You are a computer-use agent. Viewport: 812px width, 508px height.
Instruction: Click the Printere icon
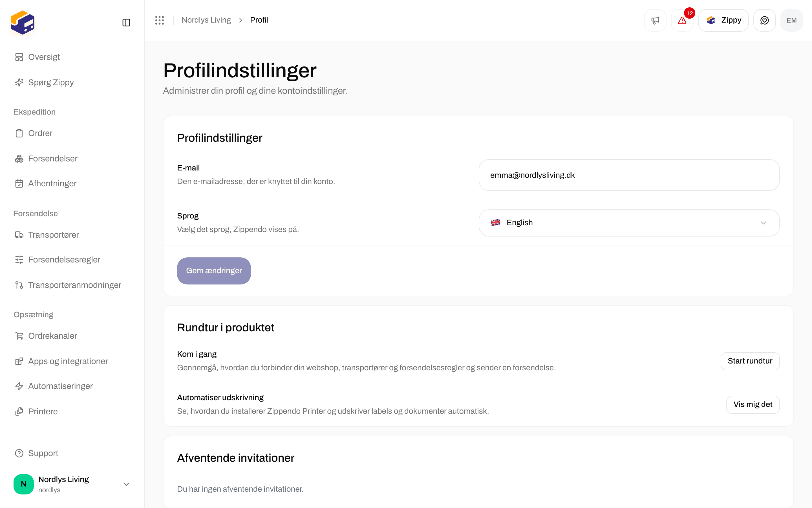pyautogui.click(x=19, y=411)
